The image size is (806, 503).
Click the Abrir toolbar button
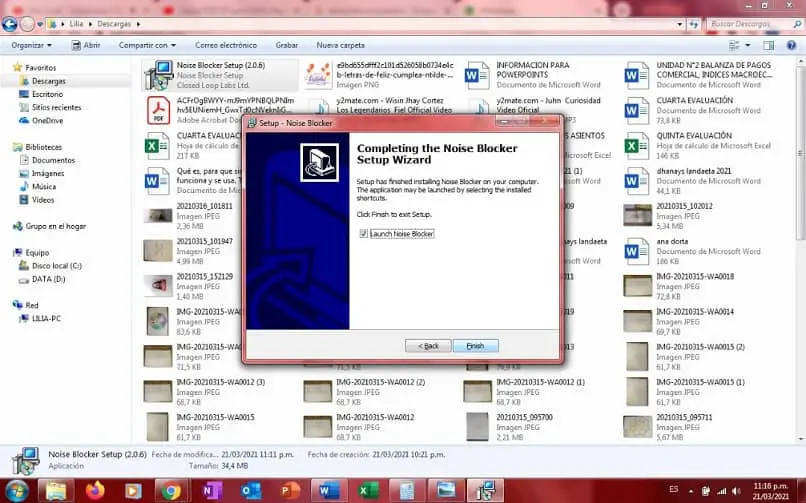point(85,45)
